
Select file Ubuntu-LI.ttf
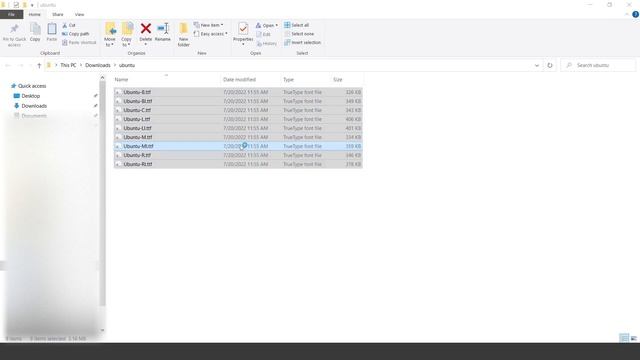(x=238, y=128)
